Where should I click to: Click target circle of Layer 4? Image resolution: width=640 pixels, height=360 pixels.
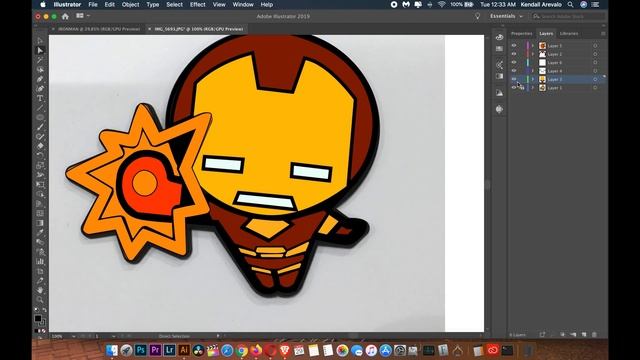coord(595,71)
